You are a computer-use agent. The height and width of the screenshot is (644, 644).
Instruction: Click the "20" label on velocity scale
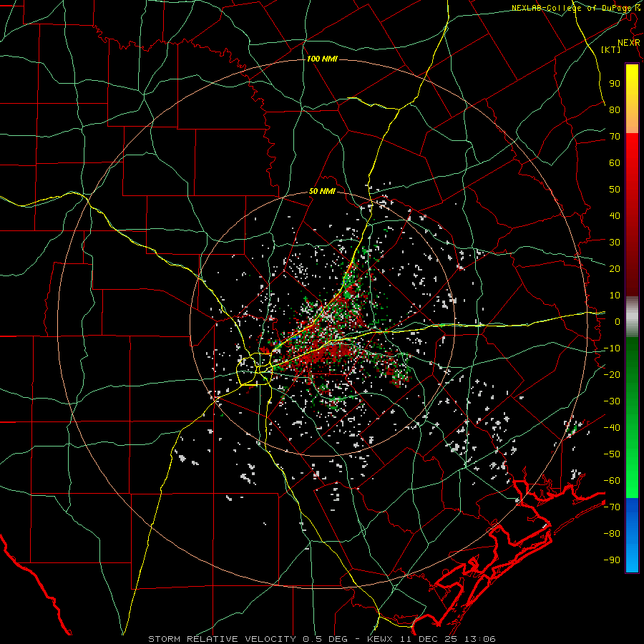(x=615, y=268)
